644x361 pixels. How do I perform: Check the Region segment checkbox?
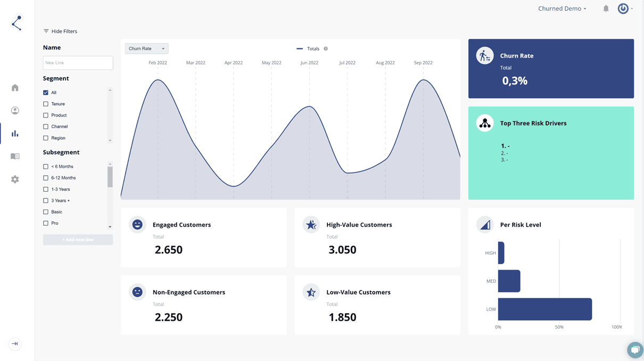coord(46,138)
